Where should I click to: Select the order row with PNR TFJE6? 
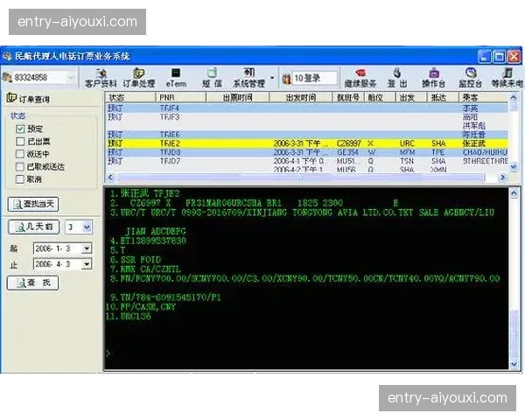[x=307, y=135]
